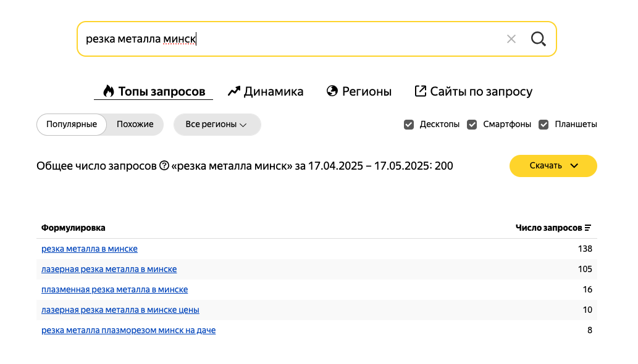Disable the Планшеты checkbox
This screenshot has width=638, height=364.
point(544,124)
